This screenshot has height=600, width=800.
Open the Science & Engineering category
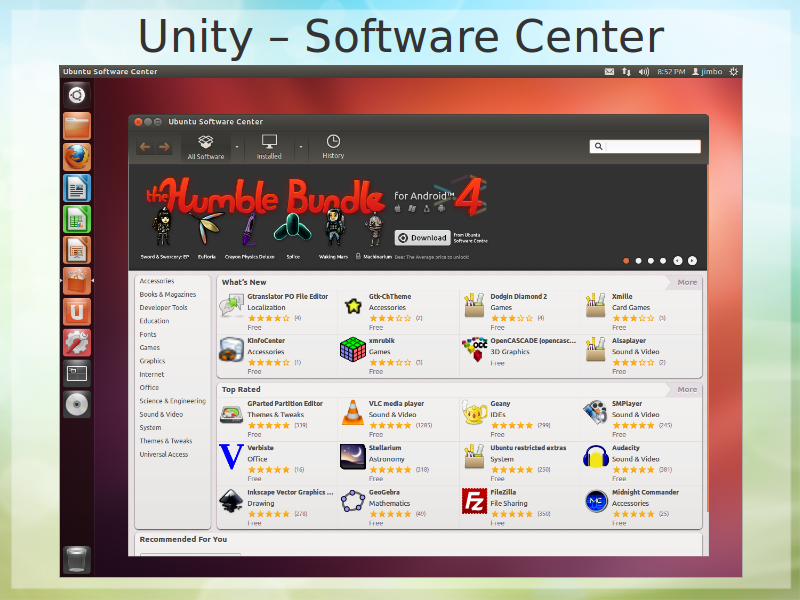pyautogui.click(x=172, y=401)
